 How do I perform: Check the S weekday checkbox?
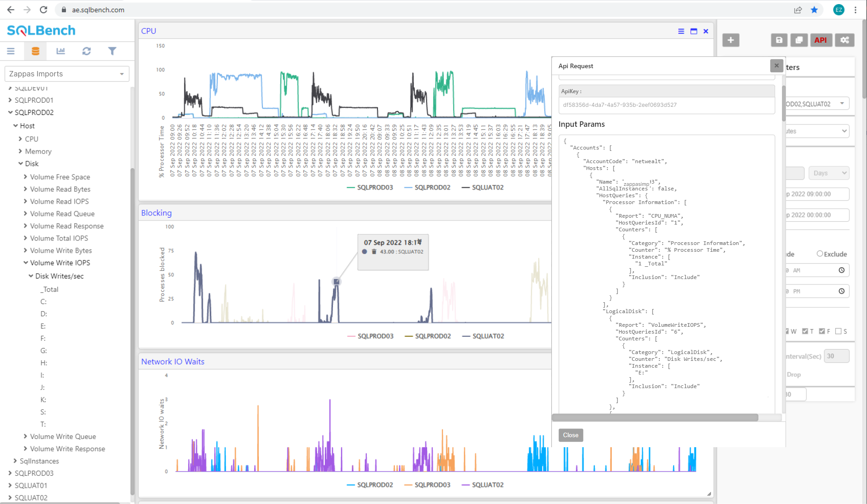[838, 331]
